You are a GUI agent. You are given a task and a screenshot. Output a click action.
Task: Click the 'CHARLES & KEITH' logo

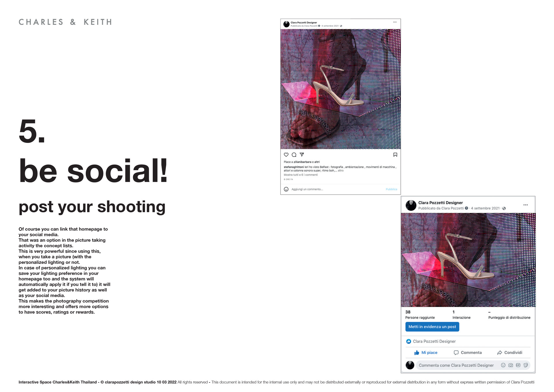click(65, 22)
